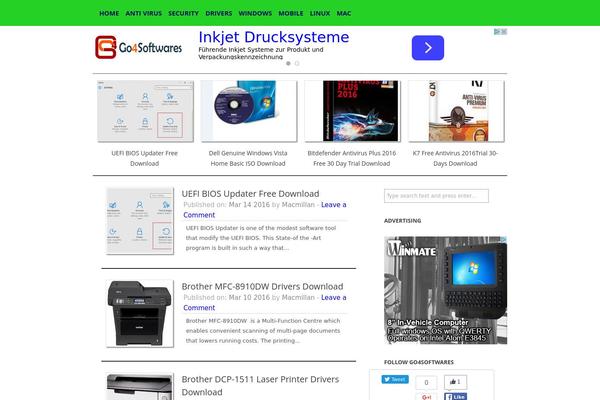Open Brother DCP-1511 Laser Printer article
This screenshot has width=600, height=400.
(x=260, y=385)
